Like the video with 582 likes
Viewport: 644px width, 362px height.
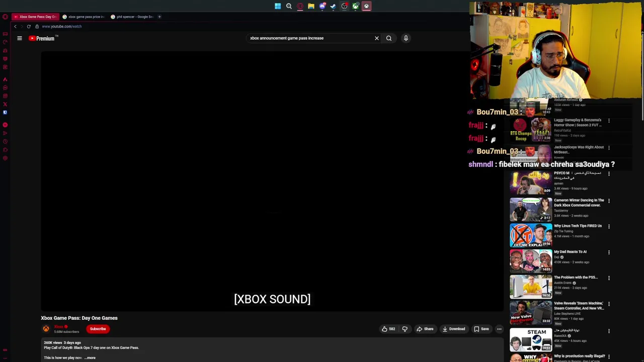388,329
